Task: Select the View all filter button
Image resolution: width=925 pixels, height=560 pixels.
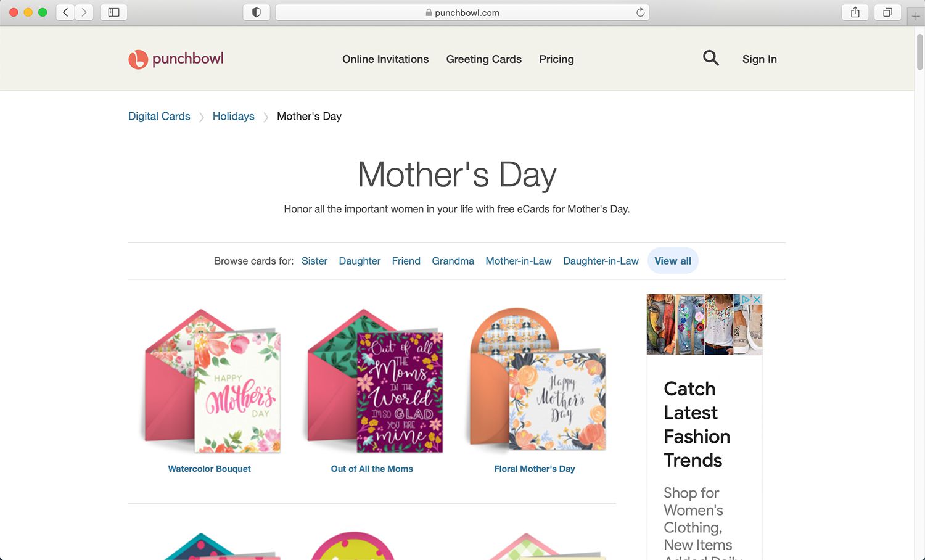Action: [673, 261]
